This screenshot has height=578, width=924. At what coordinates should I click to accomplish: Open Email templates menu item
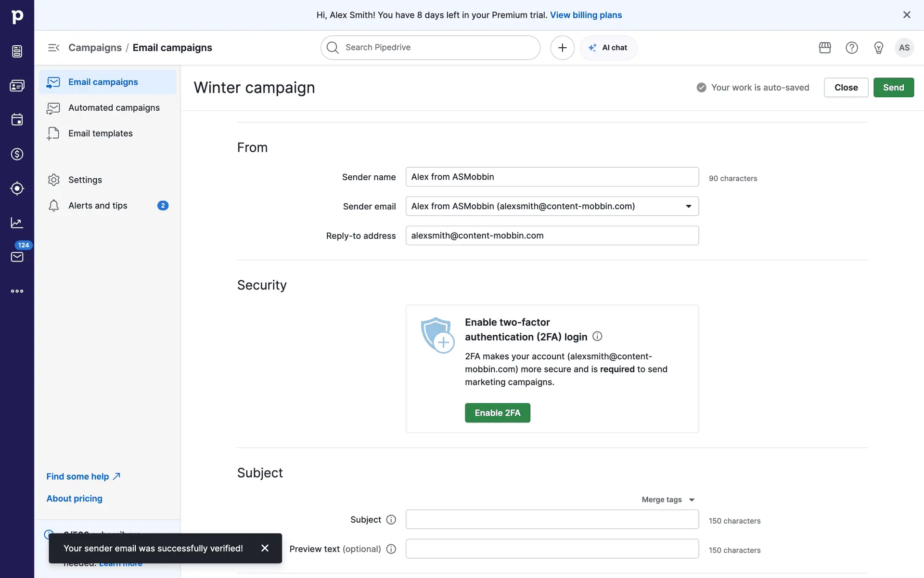click(100, 133)
